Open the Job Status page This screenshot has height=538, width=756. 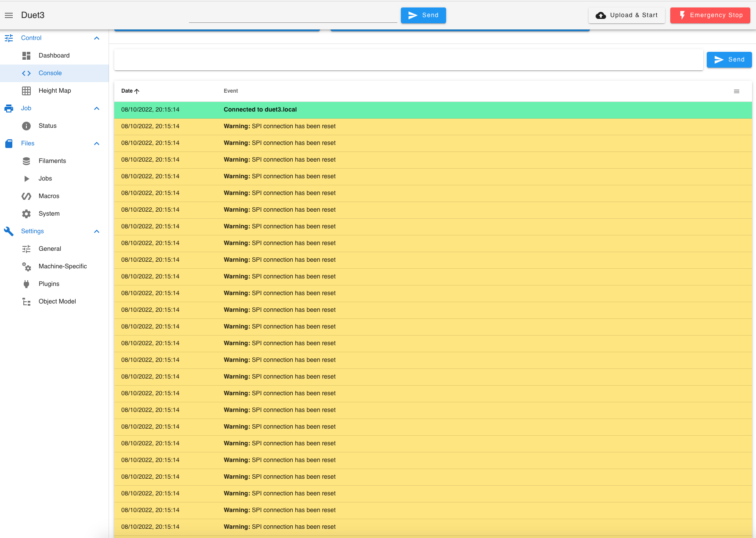pos(54,126)
